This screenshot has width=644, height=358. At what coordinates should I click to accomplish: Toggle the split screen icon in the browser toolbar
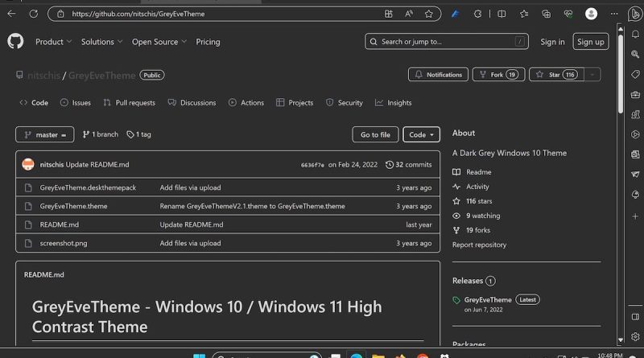pos(502,14)
